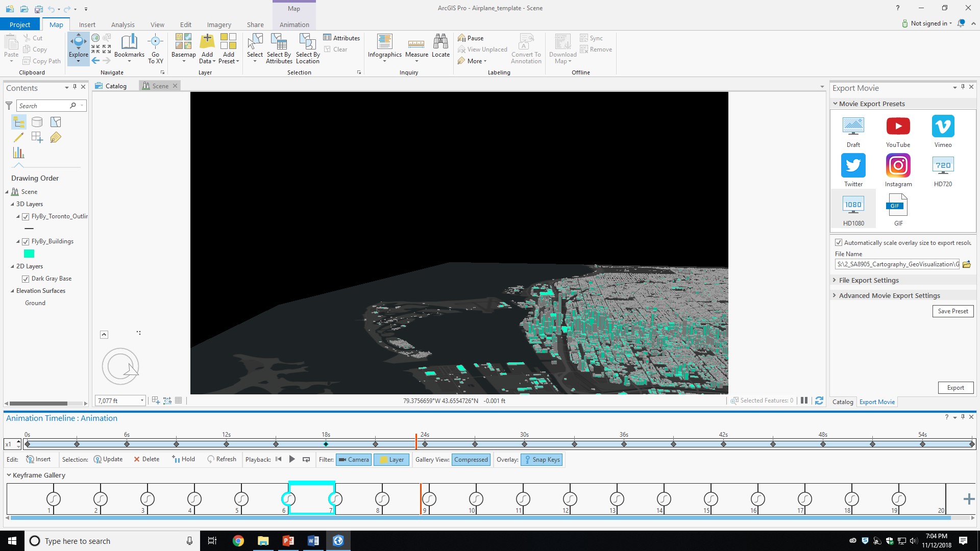The image size is (980, 551).
Task: Click Save Preset in Export Movie pane
Action: (x=953, y=311)
